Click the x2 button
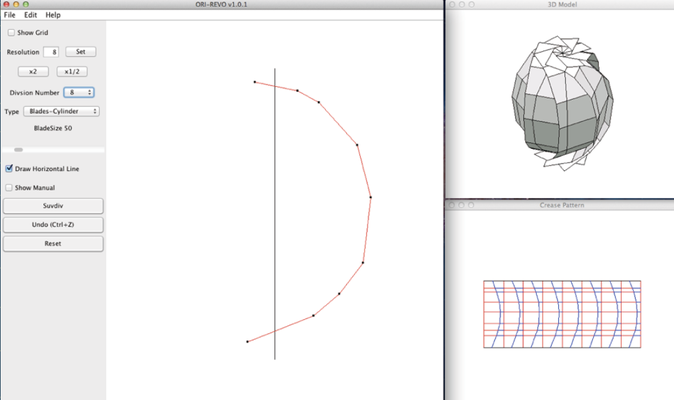 [33, 72]
